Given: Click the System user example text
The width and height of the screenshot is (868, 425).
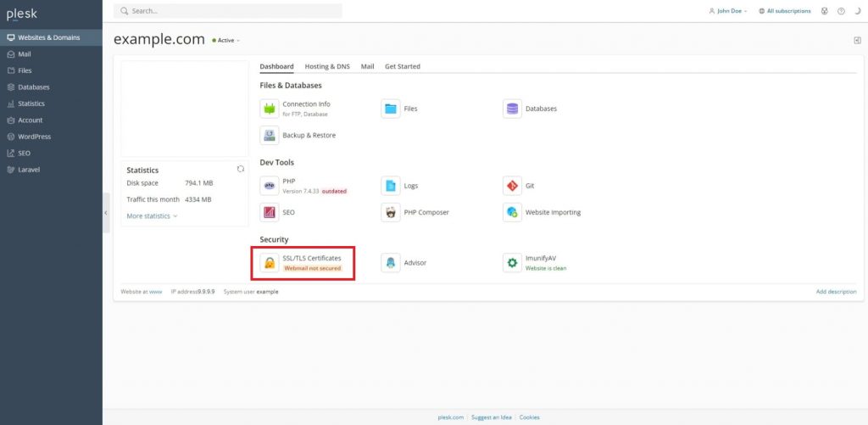Looking at the screenshot, I should [251, 292].
